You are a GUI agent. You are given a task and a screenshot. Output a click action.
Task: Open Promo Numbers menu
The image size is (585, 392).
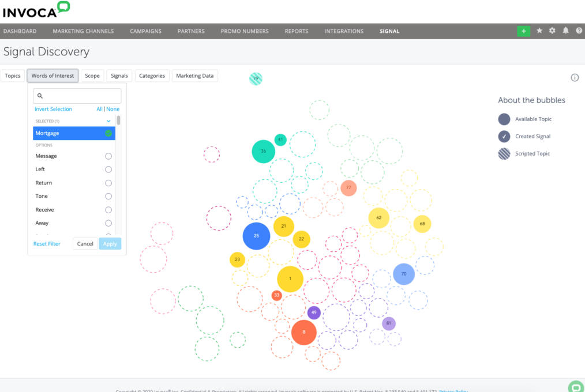[245, 31]
